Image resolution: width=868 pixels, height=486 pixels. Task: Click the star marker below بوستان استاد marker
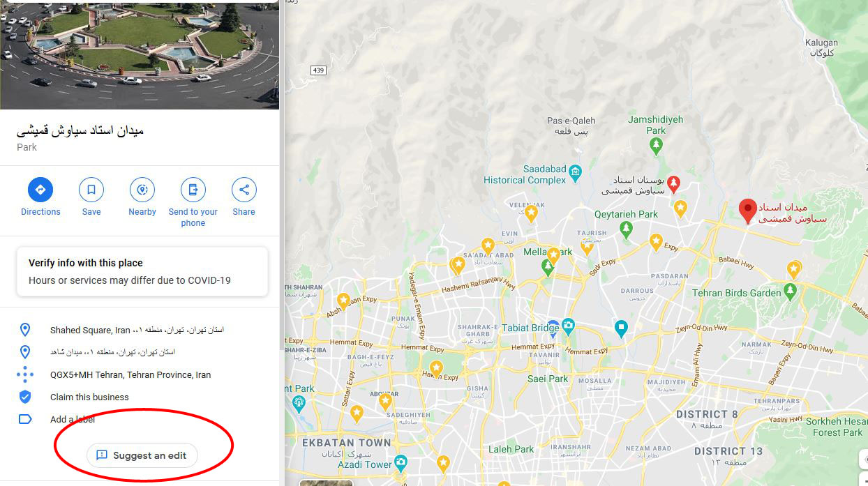(x=680, y=207)
